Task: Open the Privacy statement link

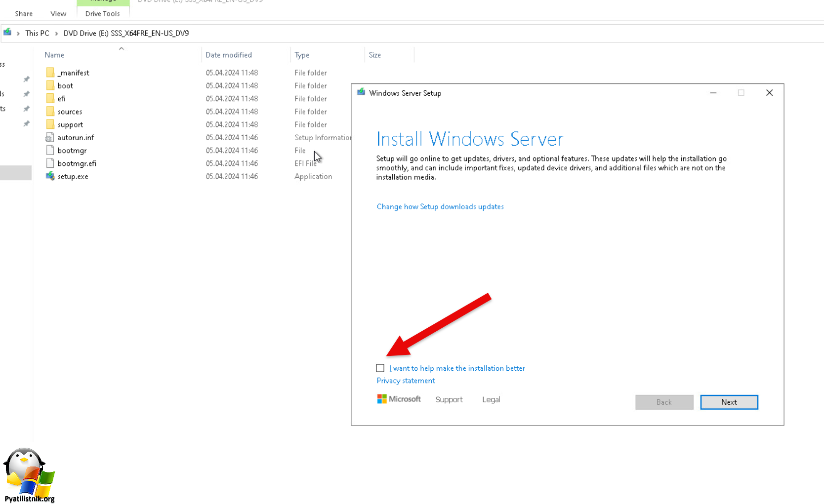Action: click(406, 381)
